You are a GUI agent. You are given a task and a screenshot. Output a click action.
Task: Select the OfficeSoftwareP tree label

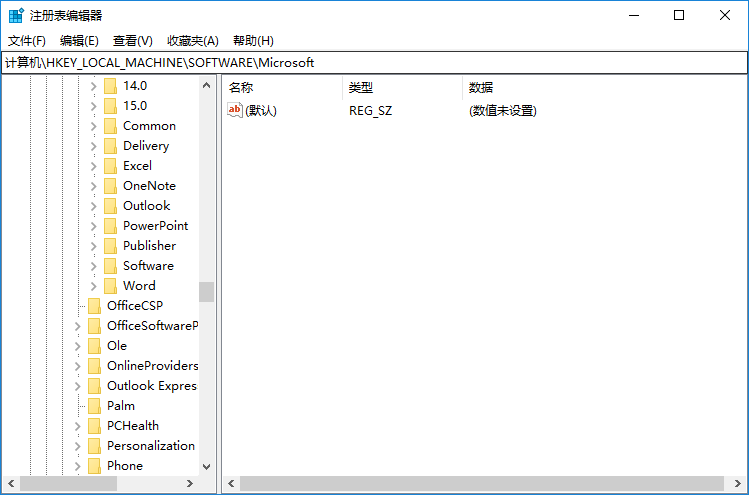click(152, 326)
